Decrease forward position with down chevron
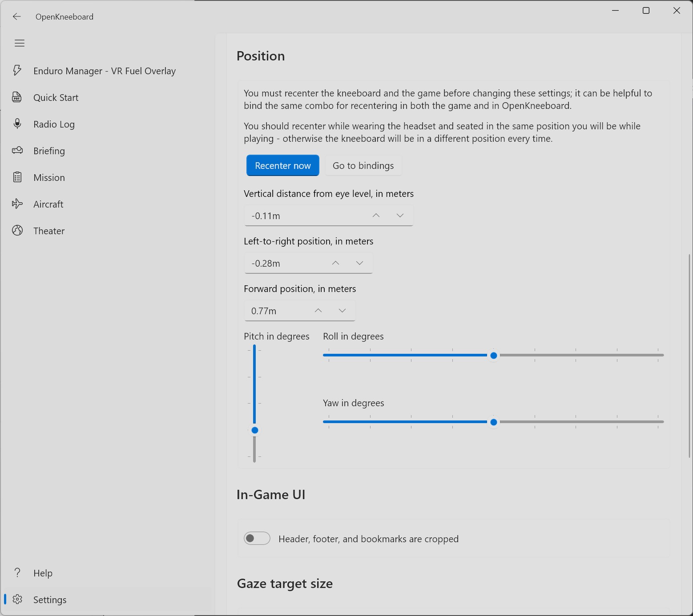 (342, 311)
